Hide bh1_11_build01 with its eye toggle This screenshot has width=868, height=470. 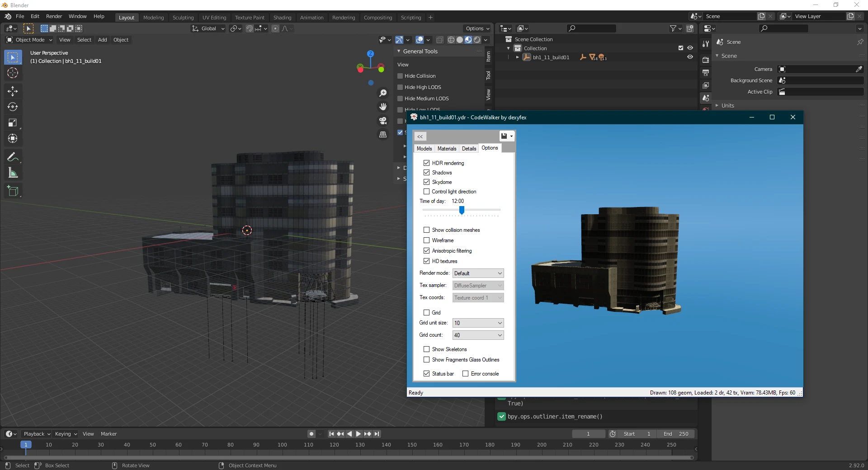pyautogui.click(x=690, y=57)
